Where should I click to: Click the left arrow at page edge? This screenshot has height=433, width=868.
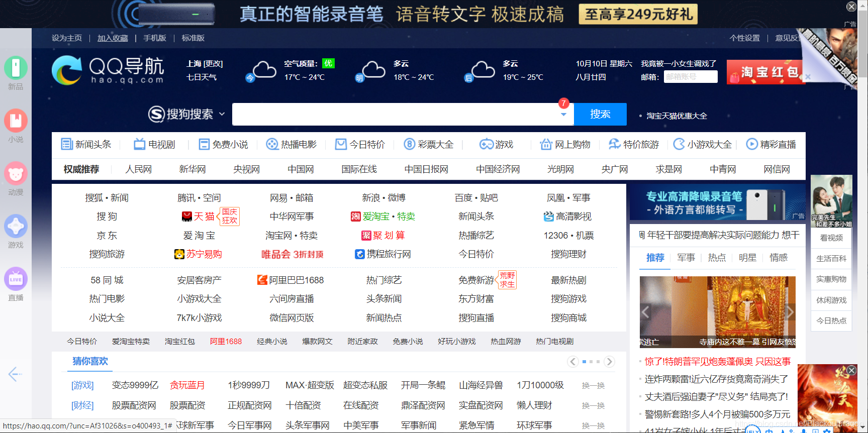coord(15,374)
